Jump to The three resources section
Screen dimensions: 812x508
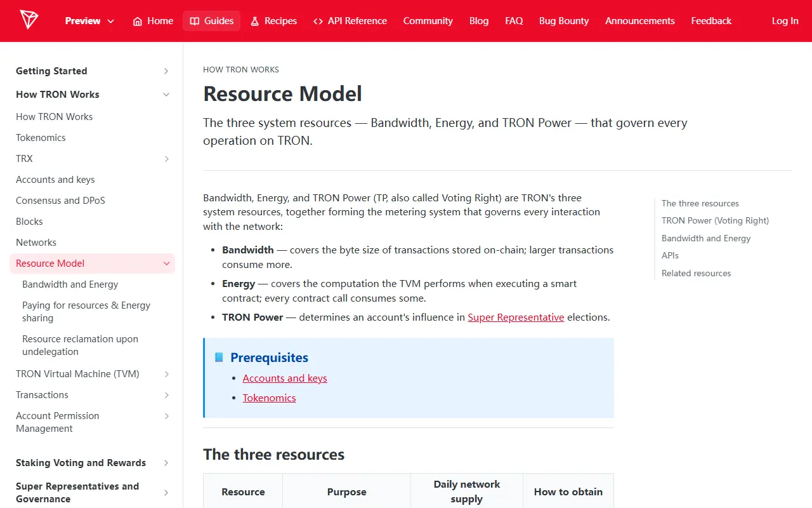point(700,203)
